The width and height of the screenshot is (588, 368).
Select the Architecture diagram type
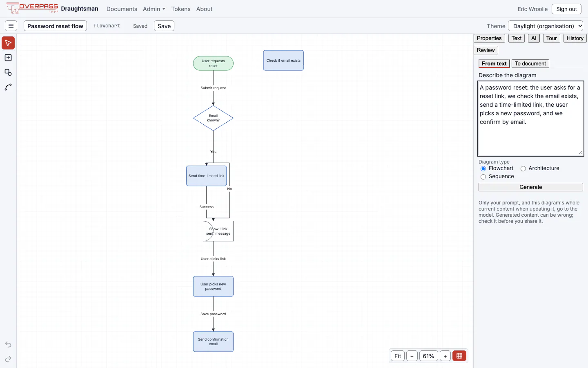[x=523, y=168]
